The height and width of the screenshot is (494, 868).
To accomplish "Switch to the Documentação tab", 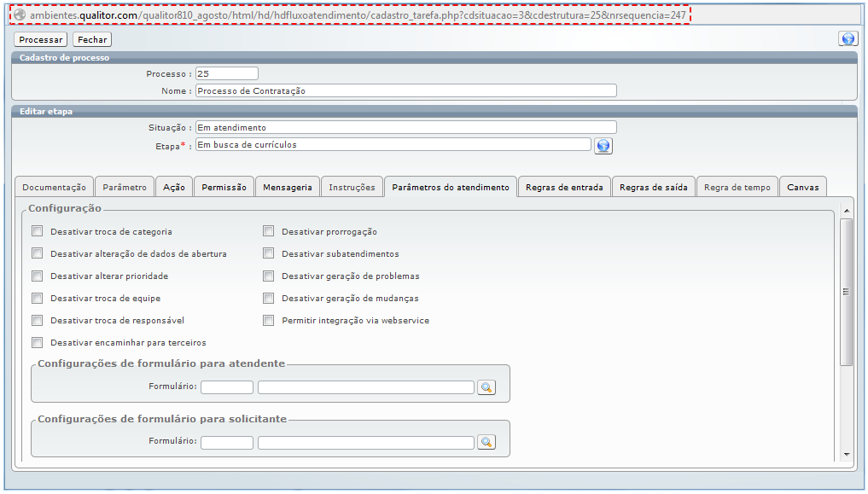I will [x=54, y=188].
